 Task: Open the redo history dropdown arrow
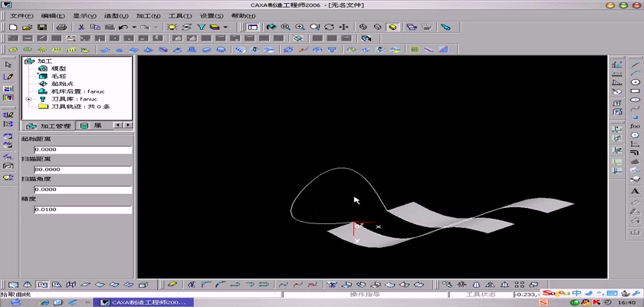155,27
